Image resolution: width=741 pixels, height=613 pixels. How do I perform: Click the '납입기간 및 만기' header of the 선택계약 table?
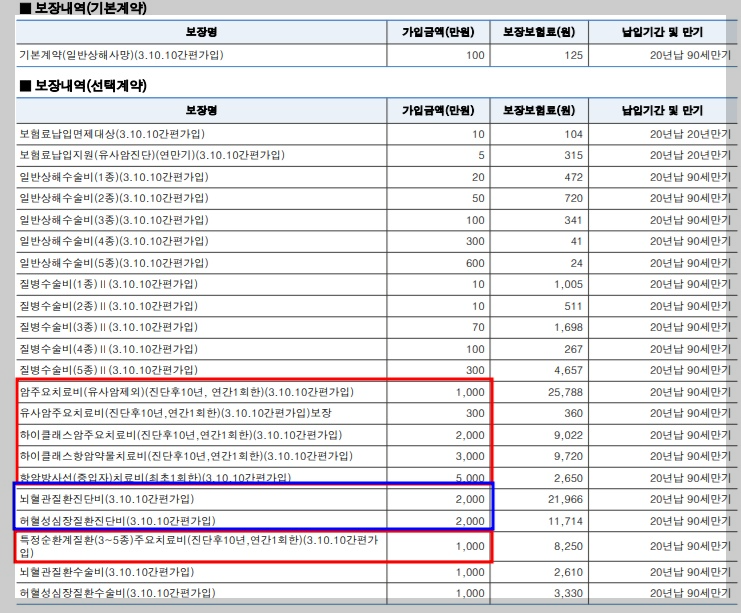[662, 110]
